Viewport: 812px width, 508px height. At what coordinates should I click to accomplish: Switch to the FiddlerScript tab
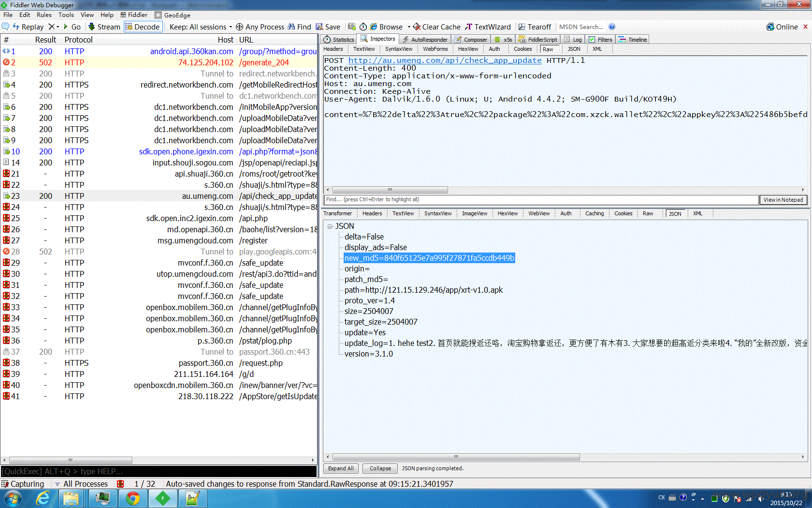538,40
